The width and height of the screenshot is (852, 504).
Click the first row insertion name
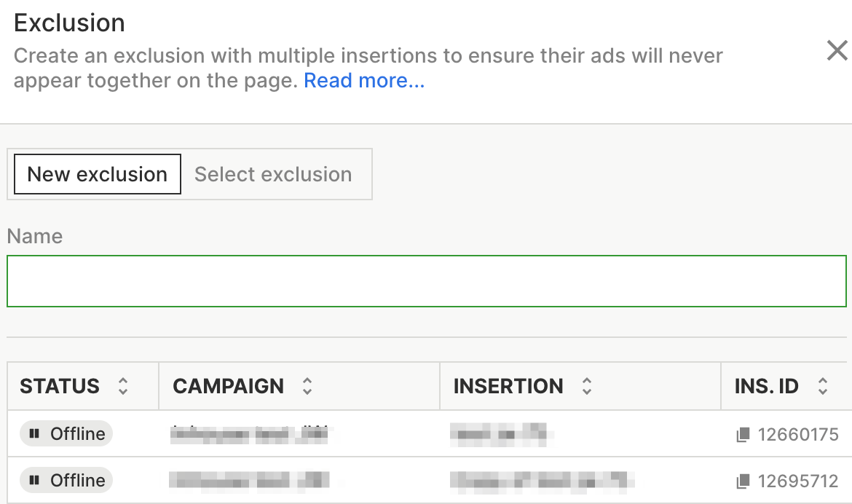pyautogui.click(x=498, y=435)
